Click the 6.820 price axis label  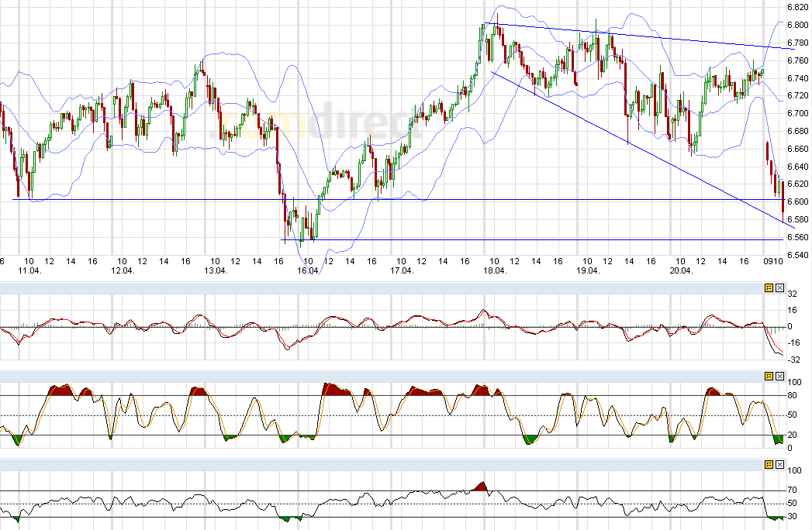pos(797,7)
